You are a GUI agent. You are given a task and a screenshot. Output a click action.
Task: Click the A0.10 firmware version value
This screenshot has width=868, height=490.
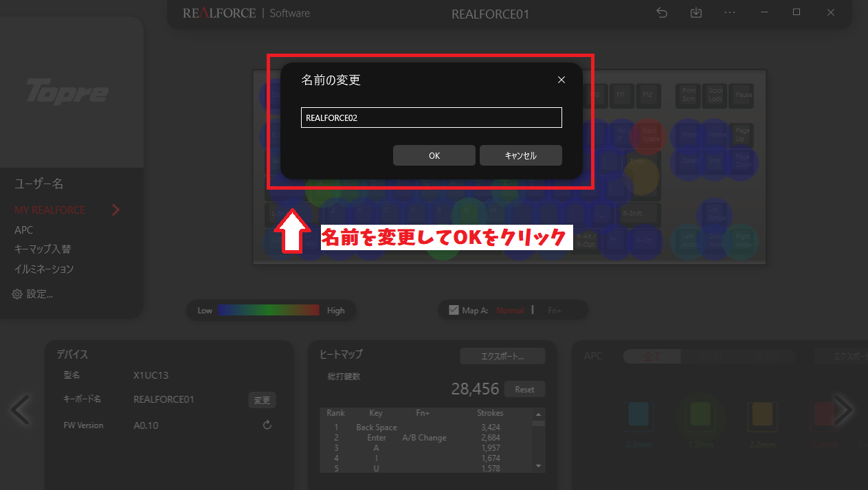[146, 425]
